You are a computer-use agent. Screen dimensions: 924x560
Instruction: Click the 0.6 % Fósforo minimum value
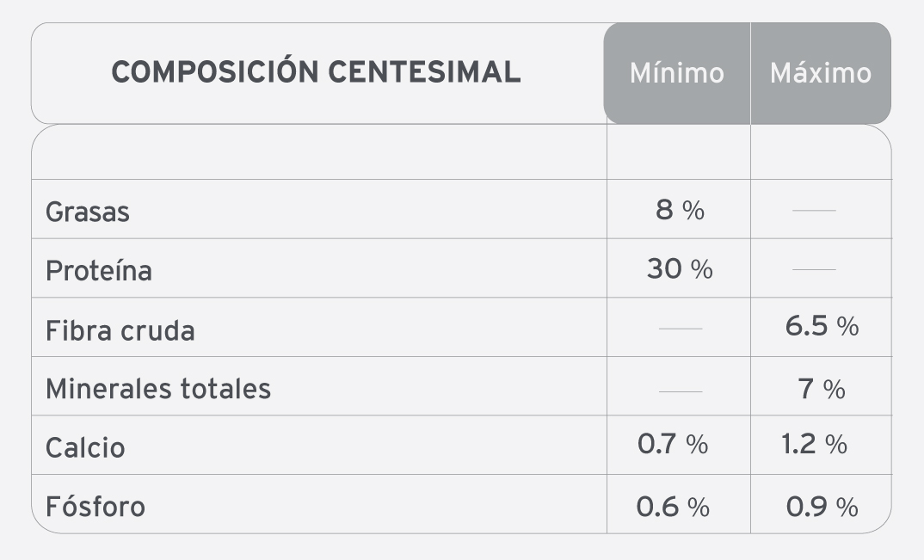pos(673,507)
